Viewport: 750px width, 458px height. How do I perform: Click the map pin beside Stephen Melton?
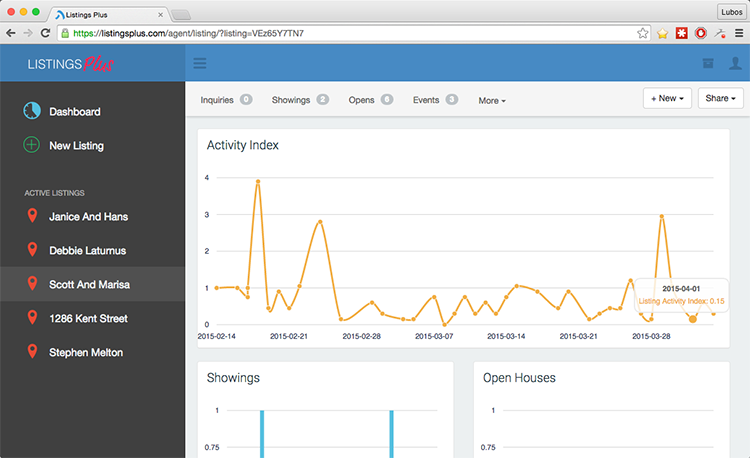pos(32,351)
